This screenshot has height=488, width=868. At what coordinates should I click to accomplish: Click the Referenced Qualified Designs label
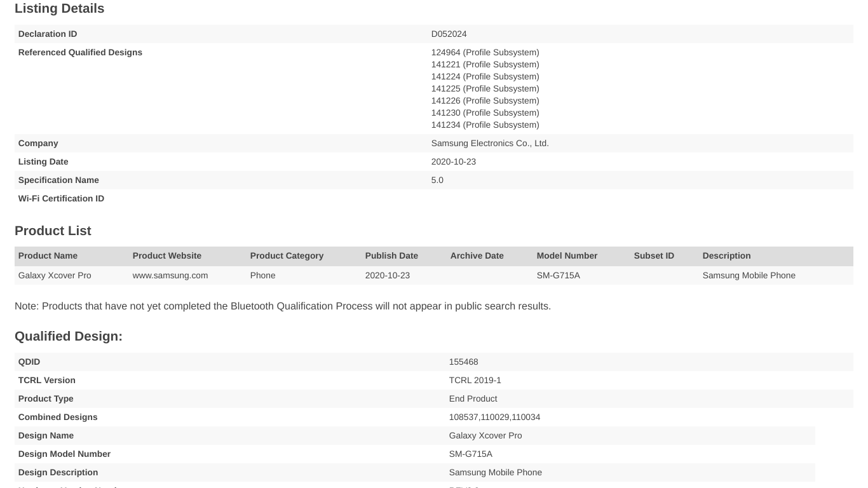(80, 52)
